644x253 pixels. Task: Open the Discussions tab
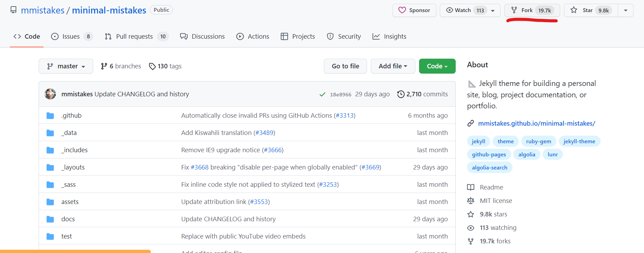click(202, 36)
